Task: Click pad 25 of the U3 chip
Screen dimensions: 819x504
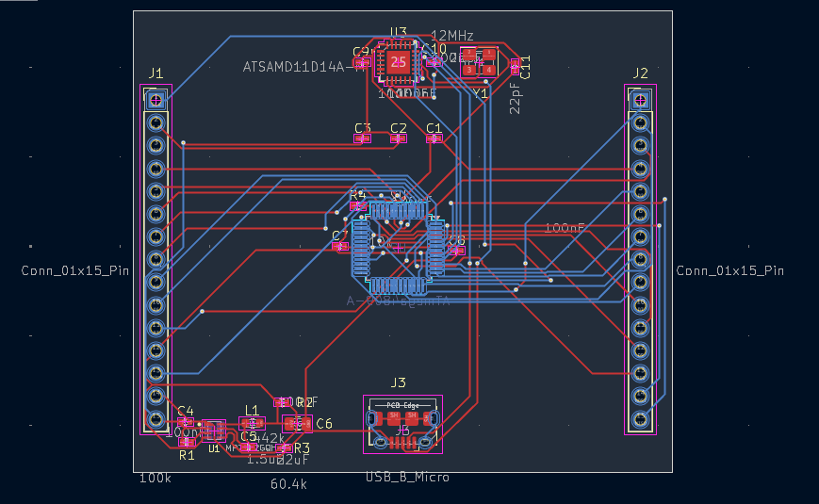Action: point(398,62)
